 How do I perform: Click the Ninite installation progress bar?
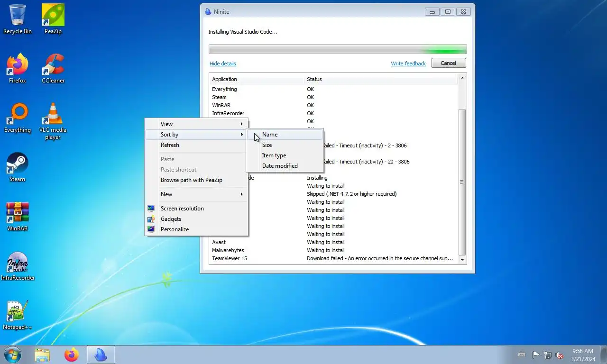[338, 49]
